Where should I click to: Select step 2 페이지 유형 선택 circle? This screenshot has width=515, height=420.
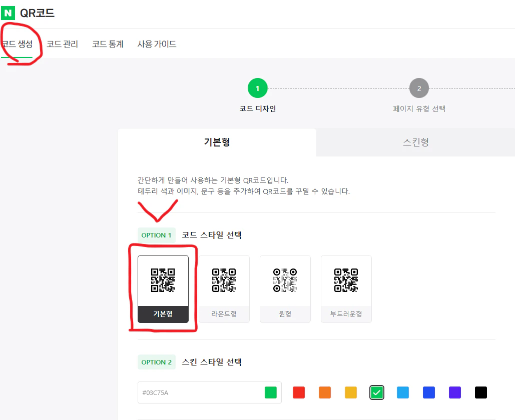click(419, 88)
